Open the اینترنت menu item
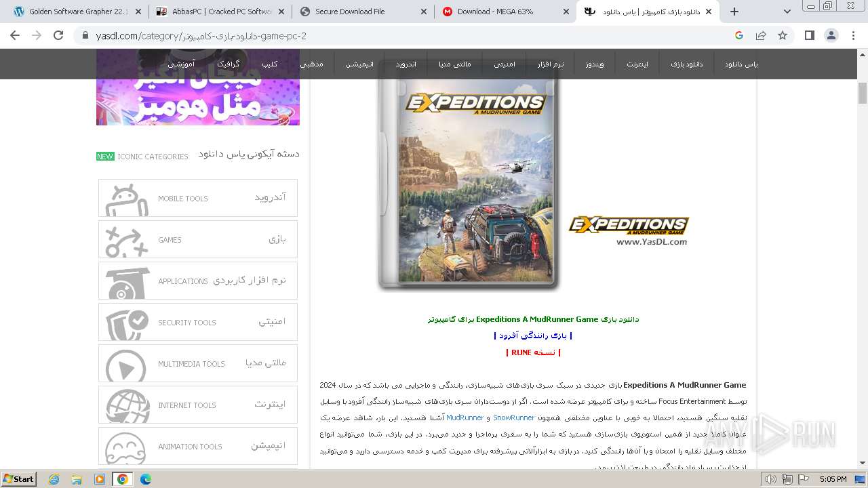Image resolution: width=868 pixels, height=488 pixels. (x=637, y=64)
